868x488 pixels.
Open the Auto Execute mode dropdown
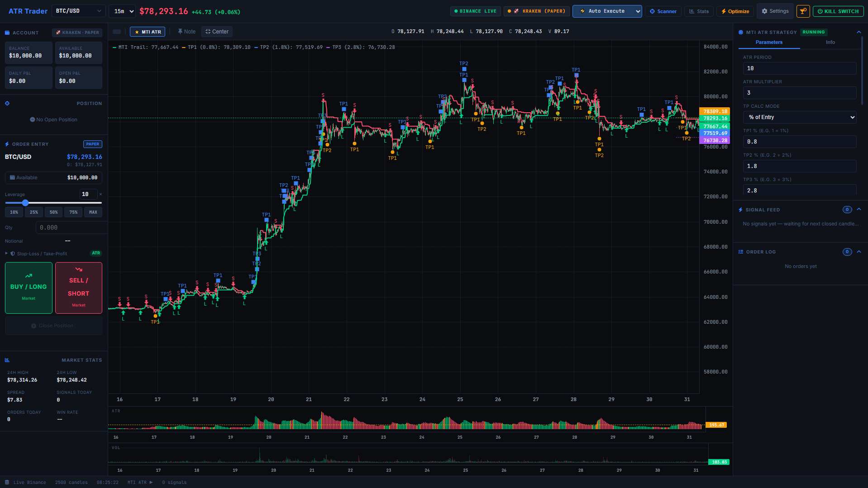[x=607, y=11]
